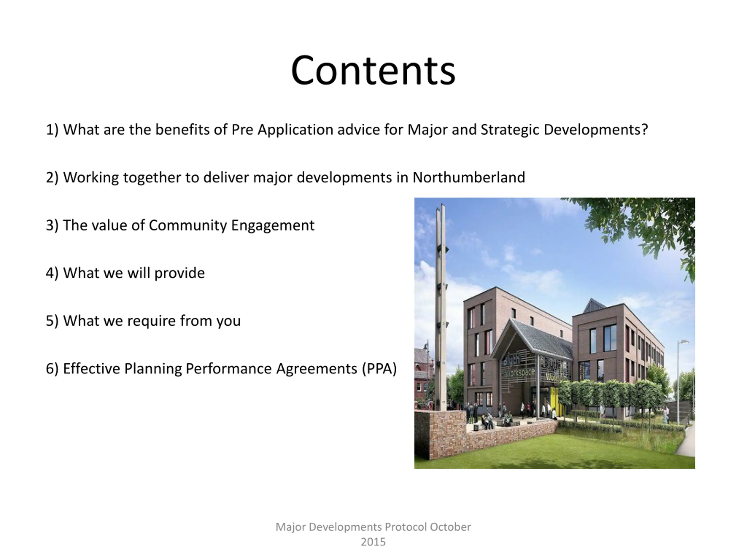Click the (PPA) abbreviation in item 6

[379, 369]
